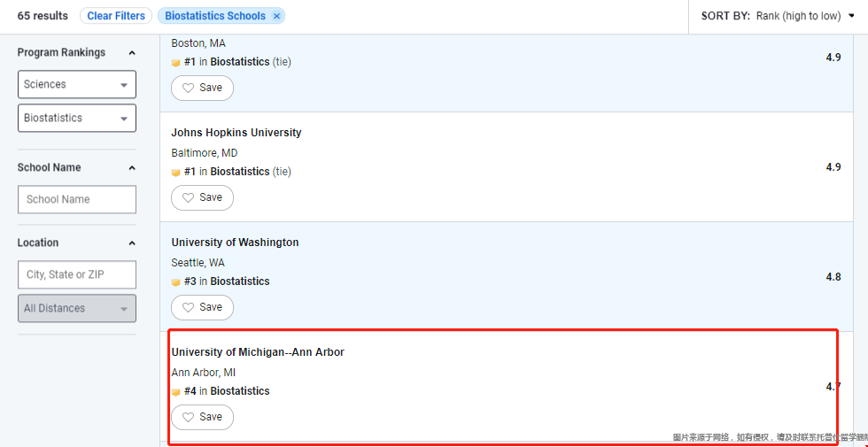Click the Ann Arbor, MI location text
The image size is (868, 447).
coord(203,373)
